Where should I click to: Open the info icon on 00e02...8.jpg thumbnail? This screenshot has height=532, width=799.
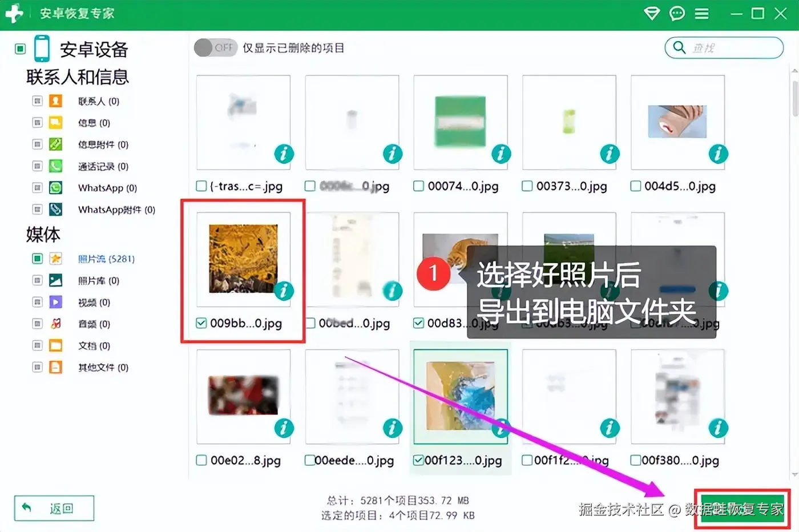(284, 428)
